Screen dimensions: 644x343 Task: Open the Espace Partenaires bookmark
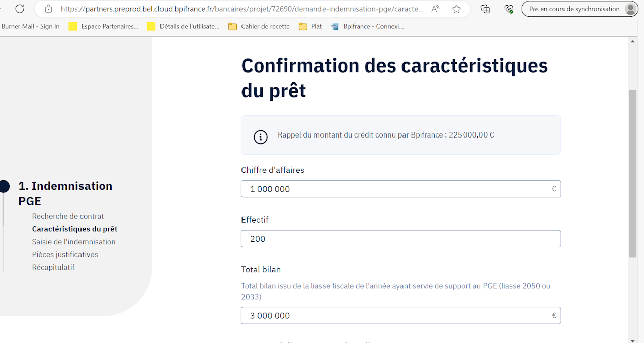[104, 26]
